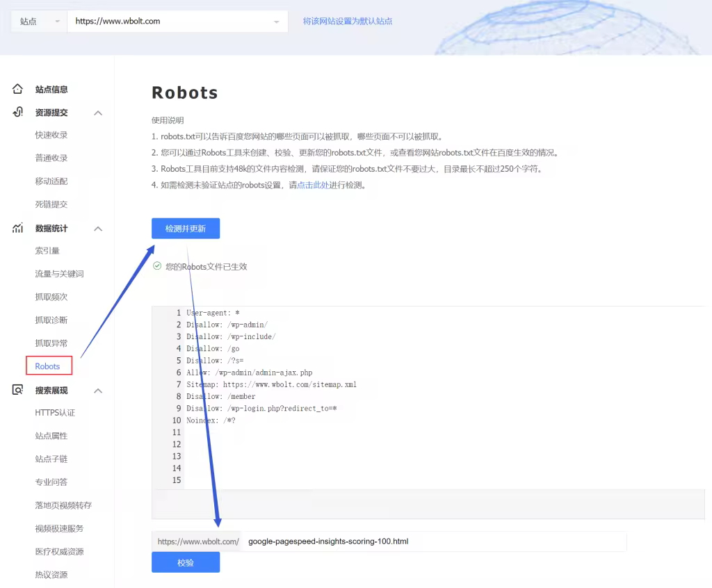Click line 'Disallow: /wp-include/'
The height and width of the screenshot is (588, 712).
231,336
